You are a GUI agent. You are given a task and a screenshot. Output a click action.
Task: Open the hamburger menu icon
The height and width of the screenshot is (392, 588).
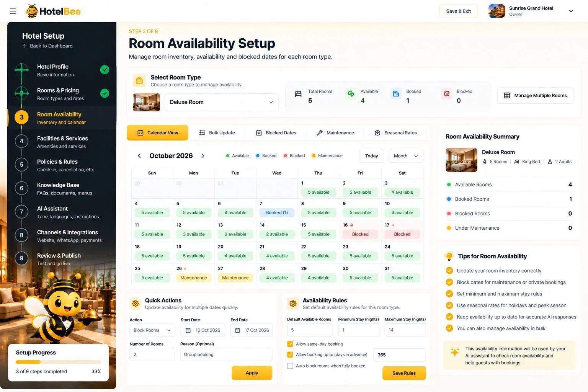(x=13, y=11)
